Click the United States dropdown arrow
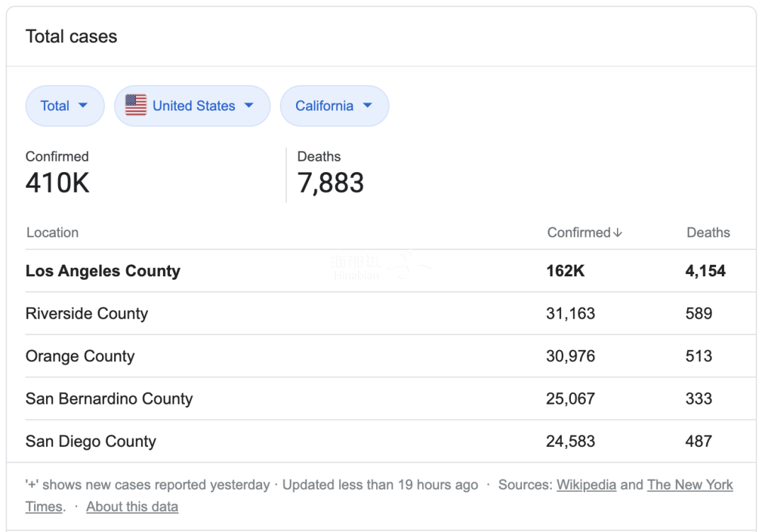Viewport: 765px width, 532px height. [249, 106]
